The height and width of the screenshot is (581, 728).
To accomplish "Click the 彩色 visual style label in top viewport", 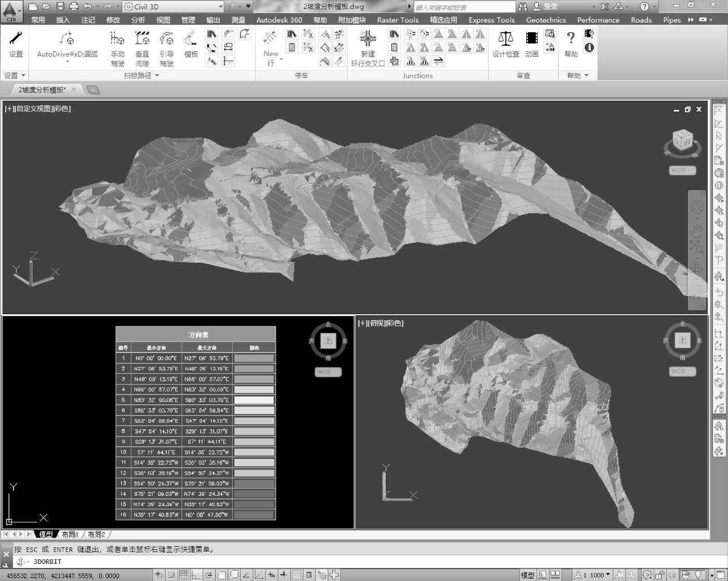I will click(62, 109).
